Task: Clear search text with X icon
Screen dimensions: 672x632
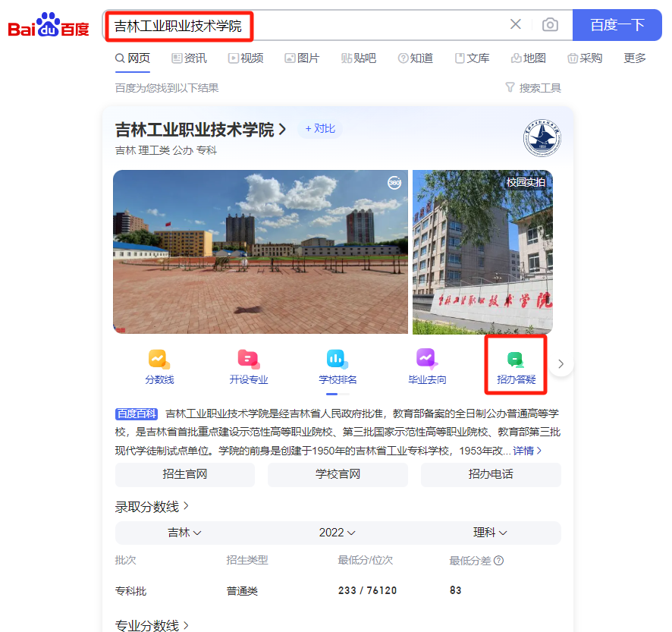Action: tap(516, 25)
